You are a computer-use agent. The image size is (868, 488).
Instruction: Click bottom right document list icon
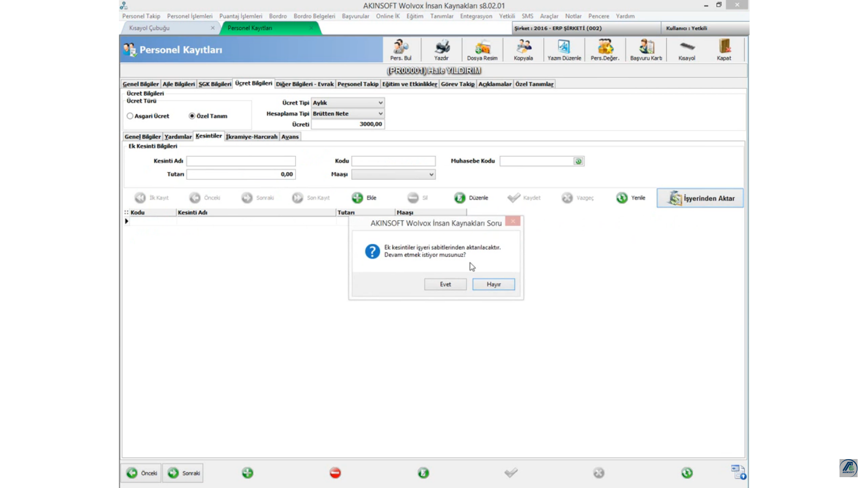tap(739, 472)
